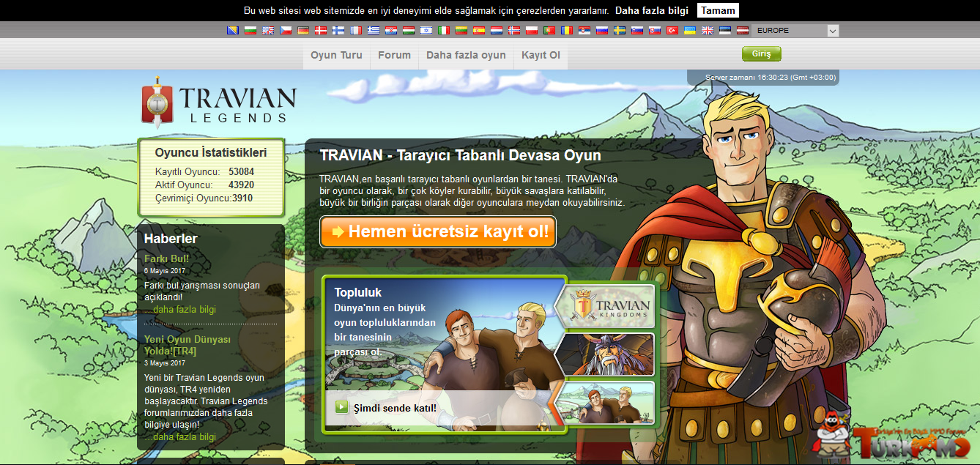Go to the Forum menu item
The height and width of the screenshot is (465, 980).
pyautogui.click(x=395, y=55)
